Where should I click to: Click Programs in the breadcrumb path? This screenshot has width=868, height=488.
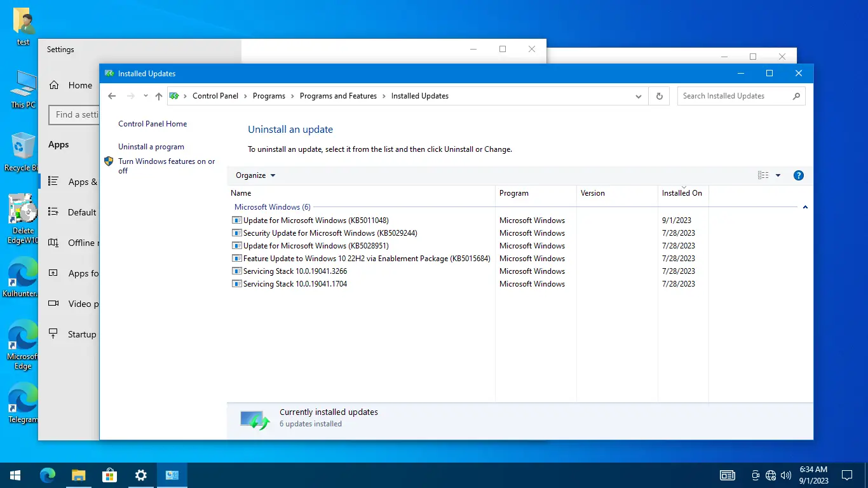tap(269, 96)
